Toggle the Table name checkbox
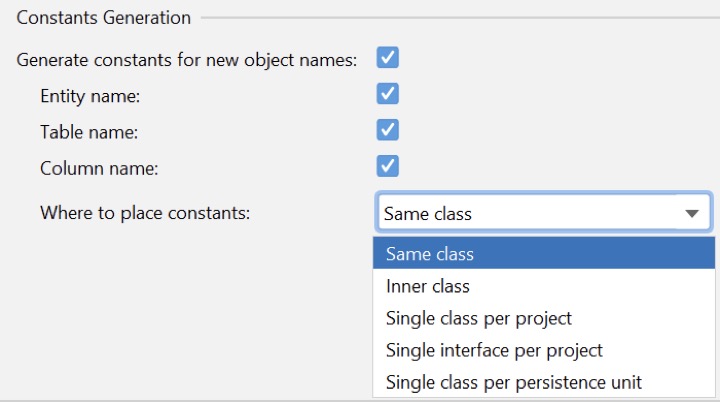The image size is (720, 402). [388, 130]
